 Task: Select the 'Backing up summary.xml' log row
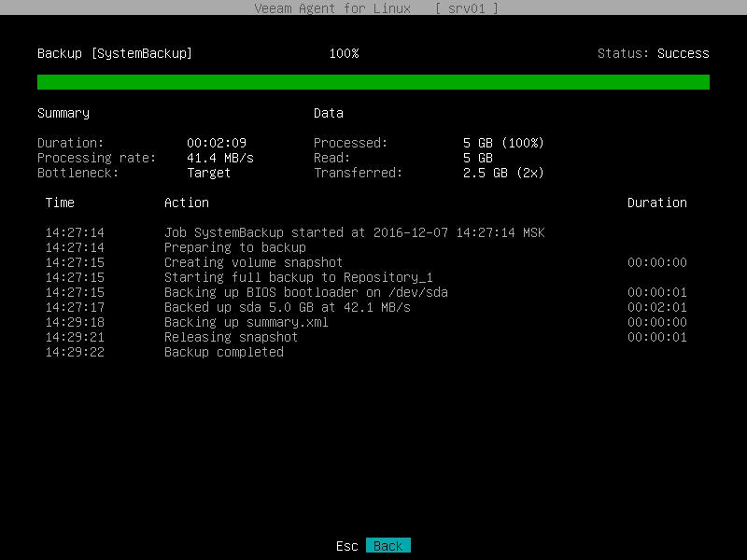366,322
